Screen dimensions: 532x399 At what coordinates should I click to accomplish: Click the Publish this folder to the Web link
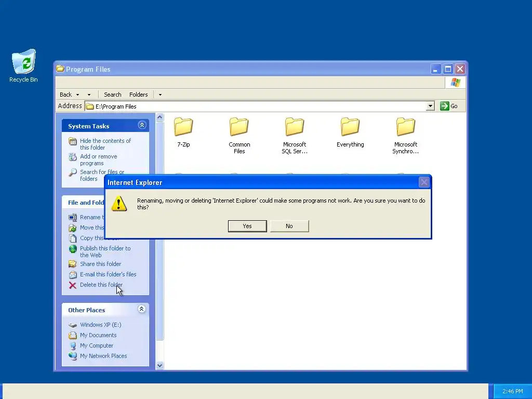[105, 252]
